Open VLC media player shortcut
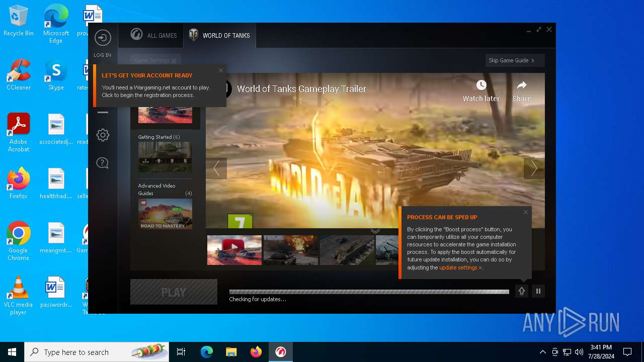The width and height of the screenshot is (644, 362). (x=19, y=296)
